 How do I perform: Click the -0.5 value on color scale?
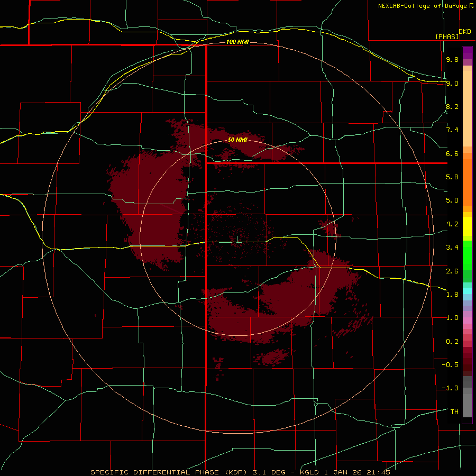point(450,365)
